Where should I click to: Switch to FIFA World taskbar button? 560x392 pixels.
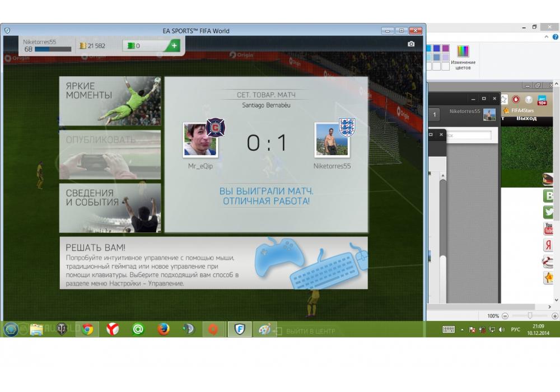click(x=239, y=329)
